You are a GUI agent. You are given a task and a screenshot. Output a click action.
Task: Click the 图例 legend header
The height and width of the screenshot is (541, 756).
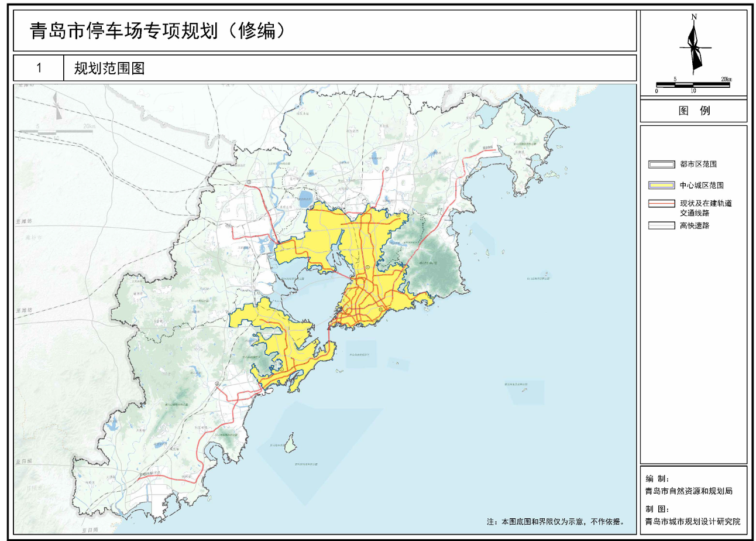click(x=693, y=111)
